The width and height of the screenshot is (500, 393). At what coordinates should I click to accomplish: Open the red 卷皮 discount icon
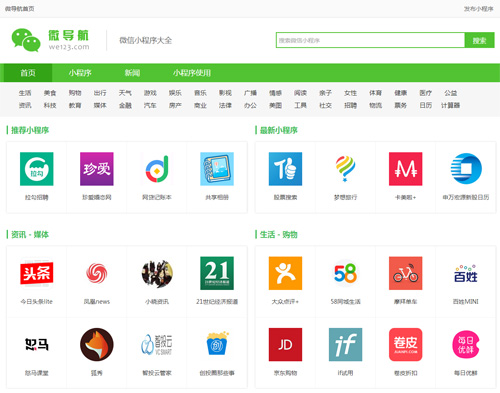pos(406,344)
